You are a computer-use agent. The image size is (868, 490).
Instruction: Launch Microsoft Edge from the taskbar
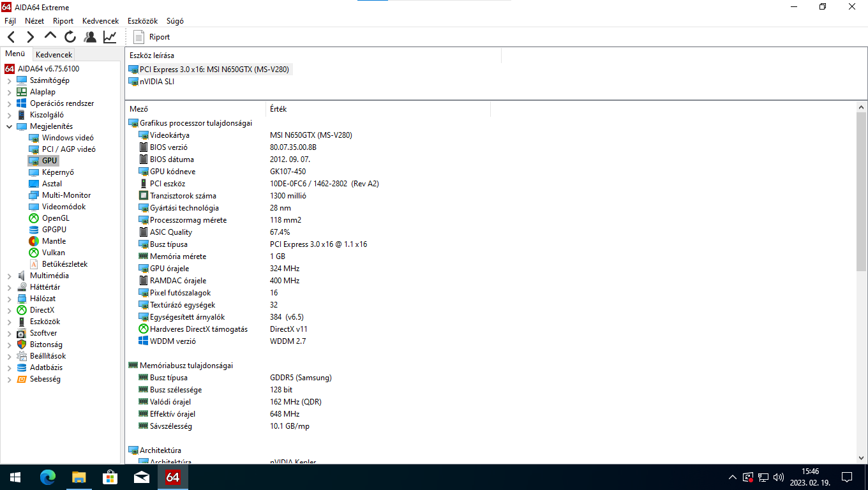click(48, 477)
